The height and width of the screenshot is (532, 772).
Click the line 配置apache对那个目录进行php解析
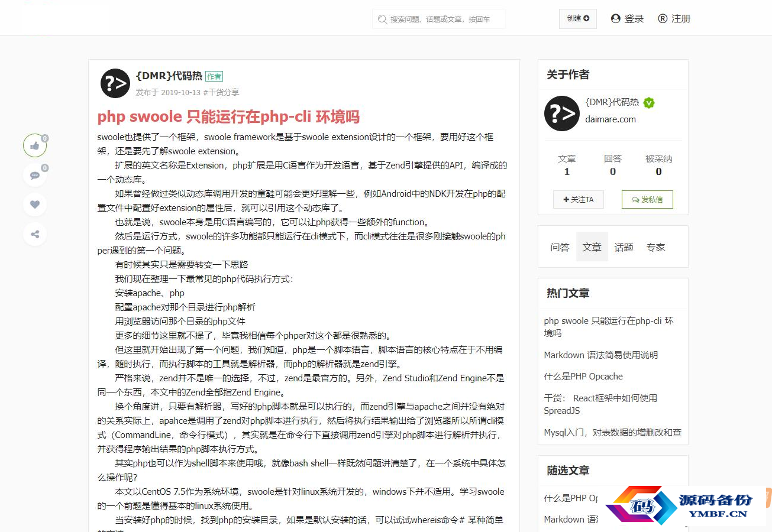[185, 307]
